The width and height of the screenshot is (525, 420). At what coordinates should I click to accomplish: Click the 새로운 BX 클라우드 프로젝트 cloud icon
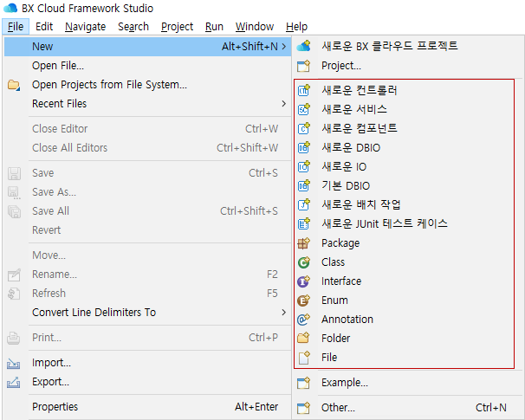point(303,46)
